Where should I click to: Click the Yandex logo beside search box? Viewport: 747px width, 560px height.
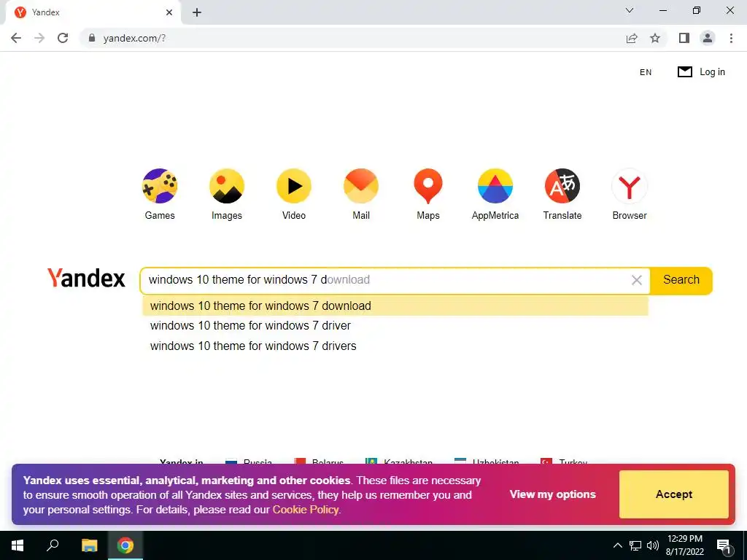(86, 278)
